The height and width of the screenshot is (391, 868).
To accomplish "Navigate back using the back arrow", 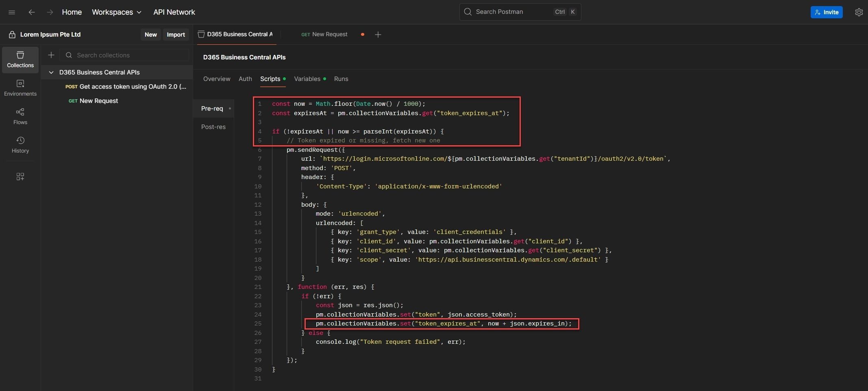I will pyautogui.click(x=32, y=12).
